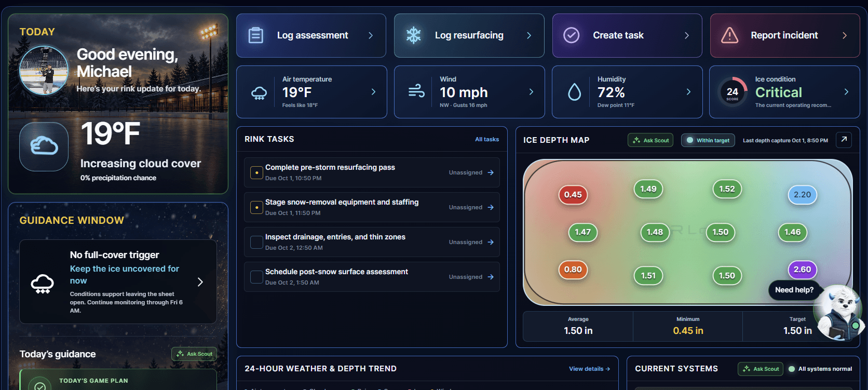Select the purple 2.60 depth marker
This screenshot has width=868, height=390.
802,269
